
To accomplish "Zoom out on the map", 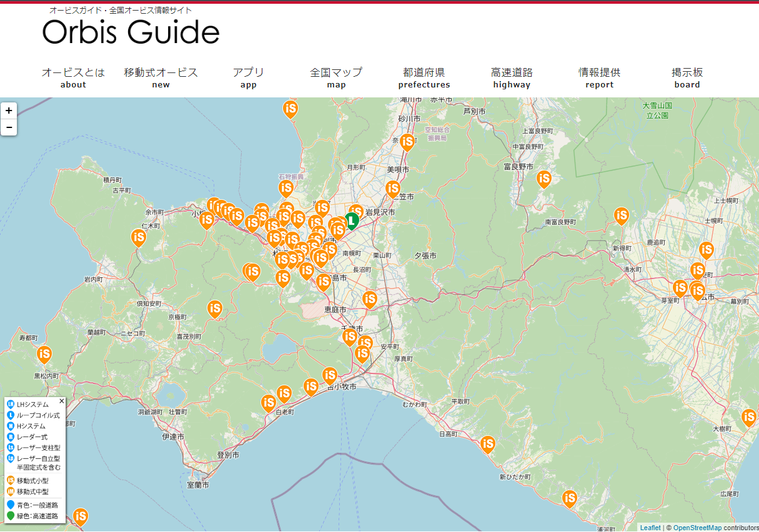I will point(9,127).
